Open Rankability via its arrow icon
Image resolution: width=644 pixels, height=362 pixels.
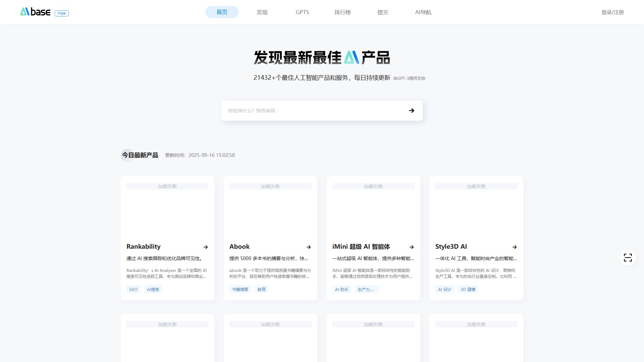point(206,247)
